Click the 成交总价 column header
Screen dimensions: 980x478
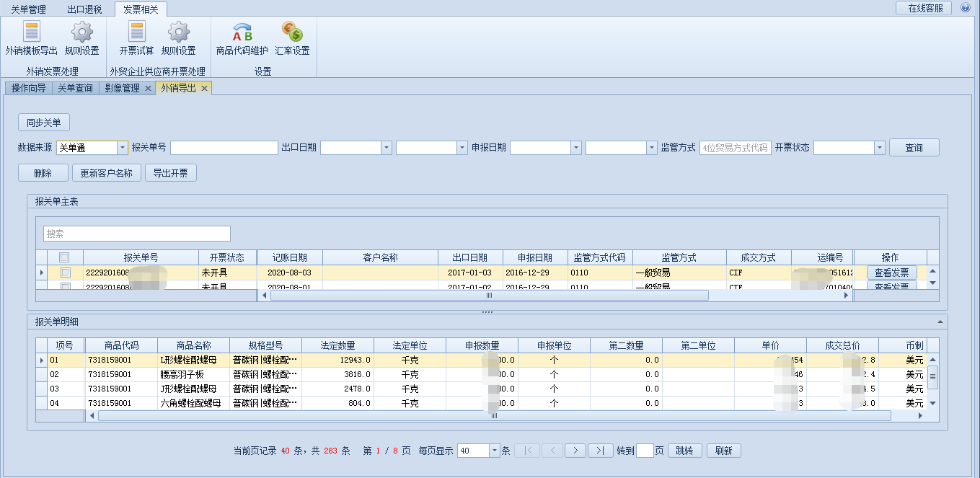click(x=842, y=345)
